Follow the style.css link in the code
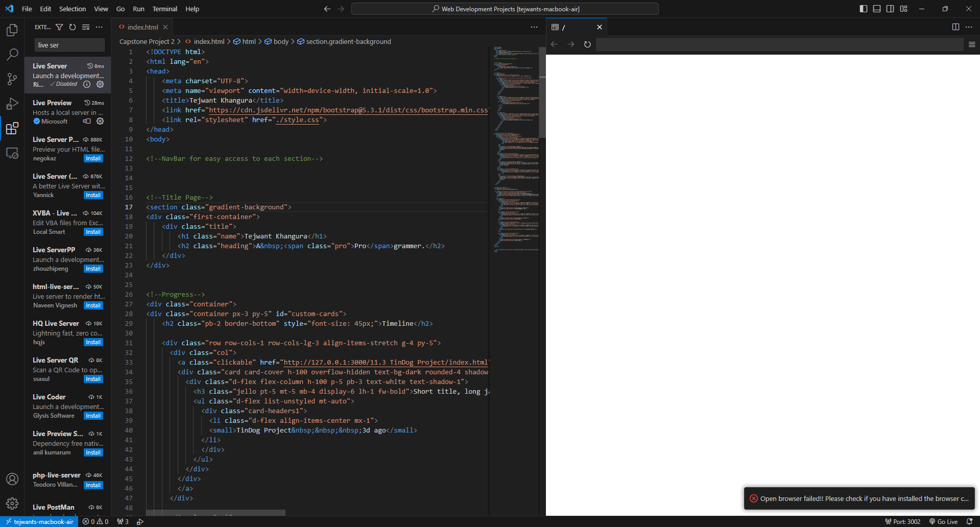Screen dimensions: 980x527 pyautogui.click(x=298, y=119)
